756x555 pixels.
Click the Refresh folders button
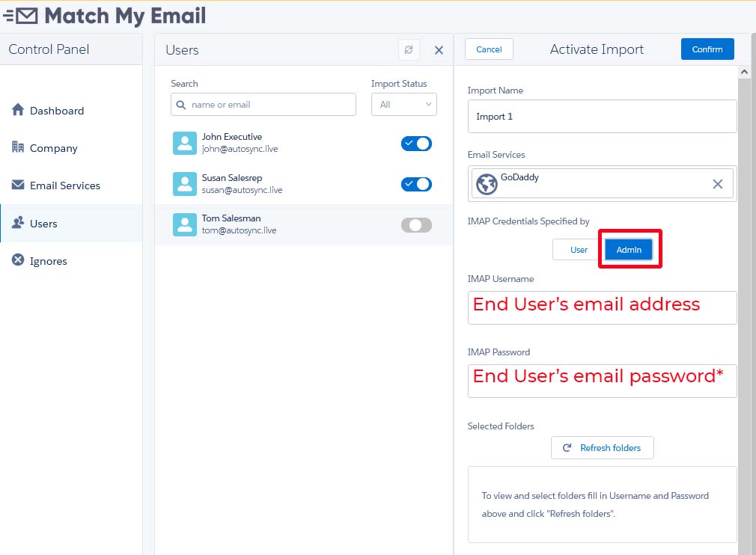[x=602, y=448]
